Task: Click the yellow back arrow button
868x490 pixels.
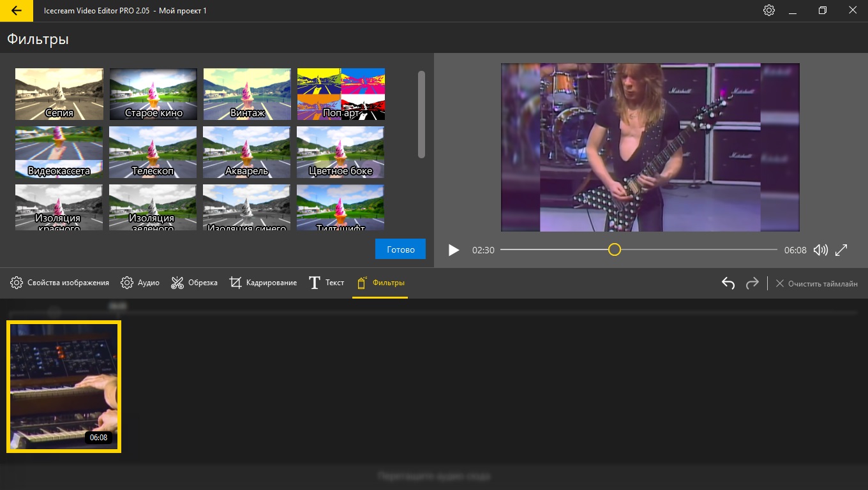Action: (x=17, y=11)
